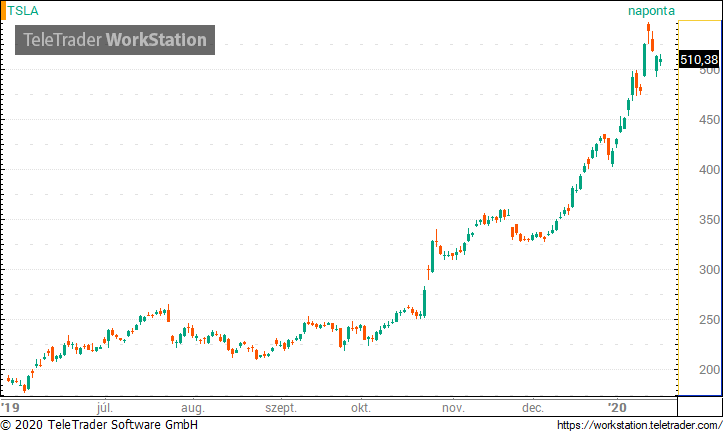The width and height of the screenshot is (723, 434).
Task: Click the 'okt.' month axis label
Action: 361,408
